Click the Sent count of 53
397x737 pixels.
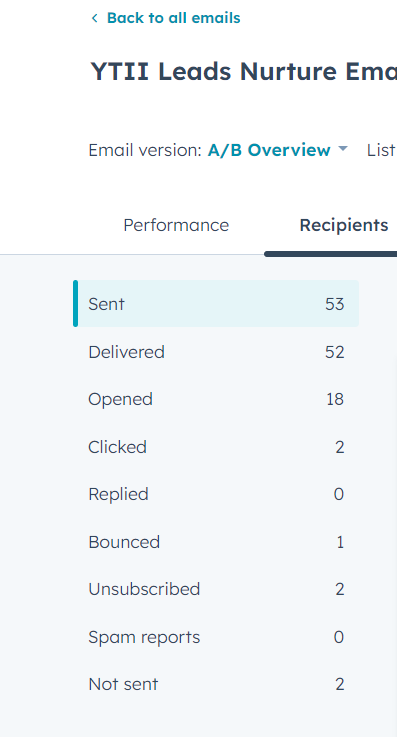(x=335, y=304)
